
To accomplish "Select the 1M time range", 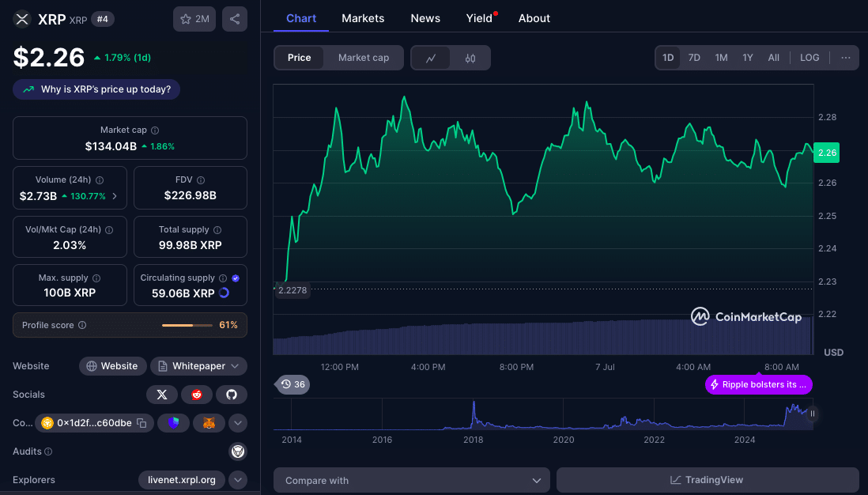I will [x=721, y=58].
